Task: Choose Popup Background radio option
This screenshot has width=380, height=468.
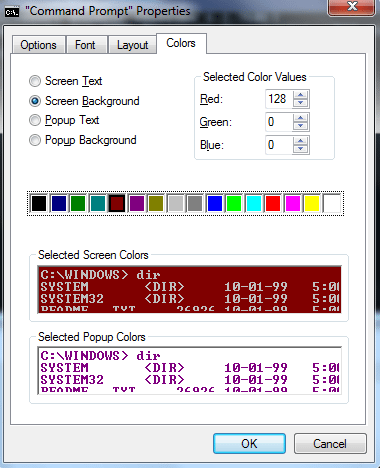Action: [35, 140]
